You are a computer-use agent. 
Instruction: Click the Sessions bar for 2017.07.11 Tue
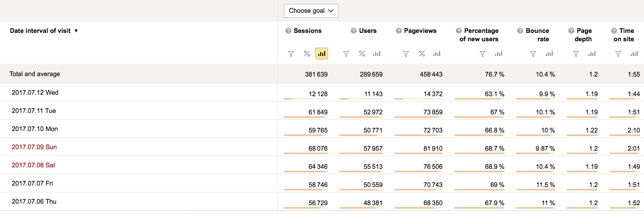coord(306,117)
